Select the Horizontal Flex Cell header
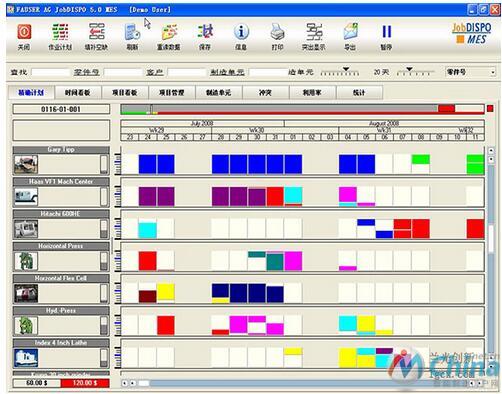Viewport: 502px width, 394px height. [61, 278]
